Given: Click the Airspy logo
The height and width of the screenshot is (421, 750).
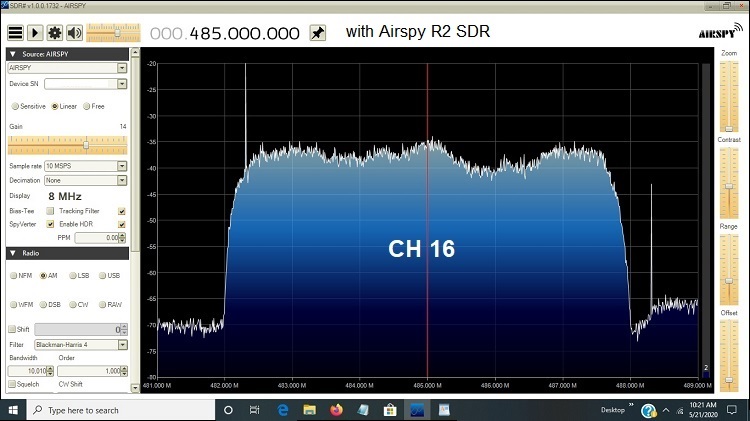Looking at the screenshot, I should tap(720, 33).
